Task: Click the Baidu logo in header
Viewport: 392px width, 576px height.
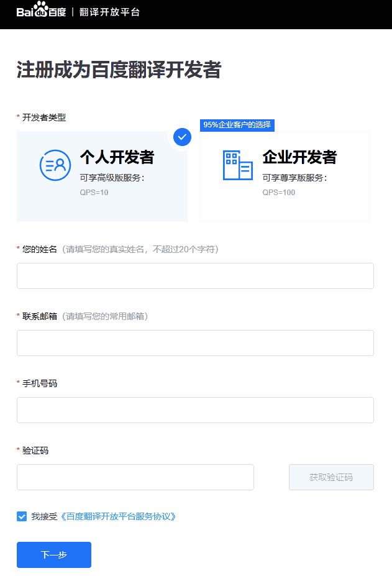Action: click(41, 9)
